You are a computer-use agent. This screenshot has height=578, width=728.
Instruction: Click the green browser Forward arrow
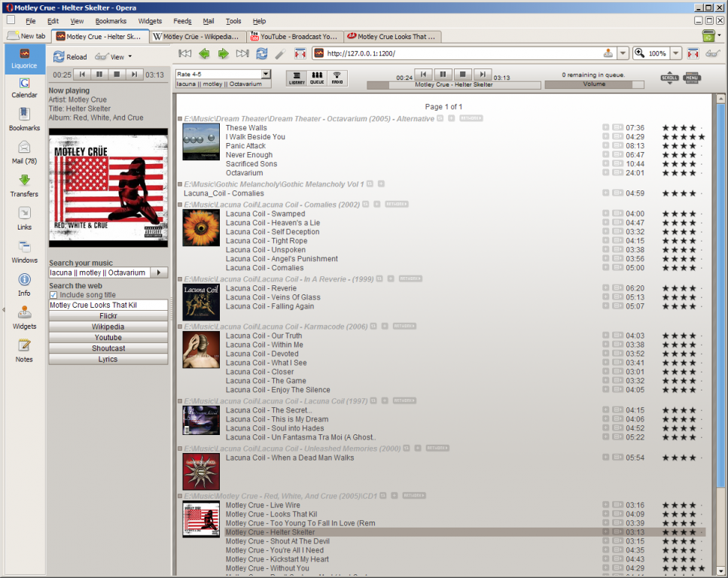(224, 53)
